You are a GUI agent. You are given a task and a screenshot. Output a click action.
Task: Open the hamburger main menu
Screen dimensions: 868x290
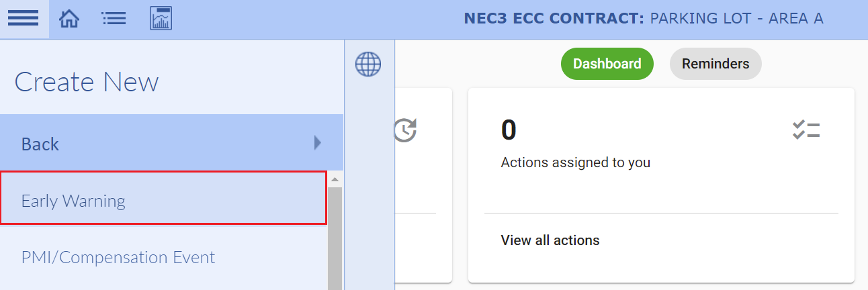pos(24,18)
